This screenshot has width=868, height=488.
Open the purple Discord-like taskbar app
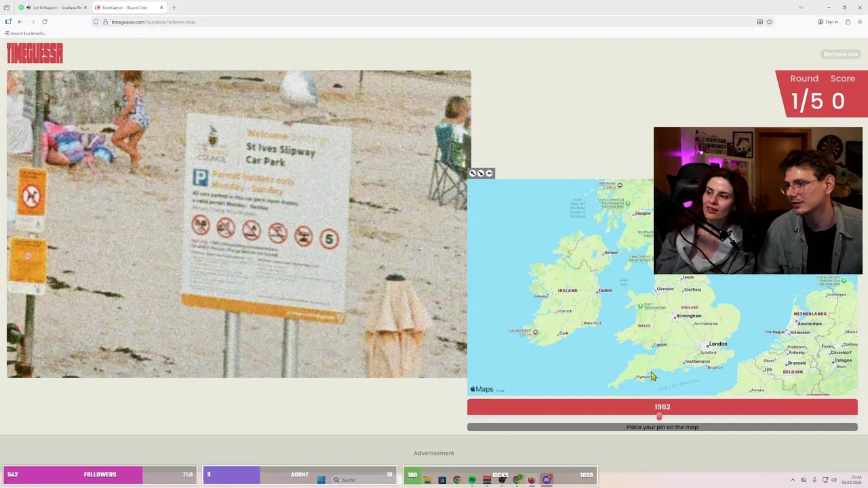(547, 480)
